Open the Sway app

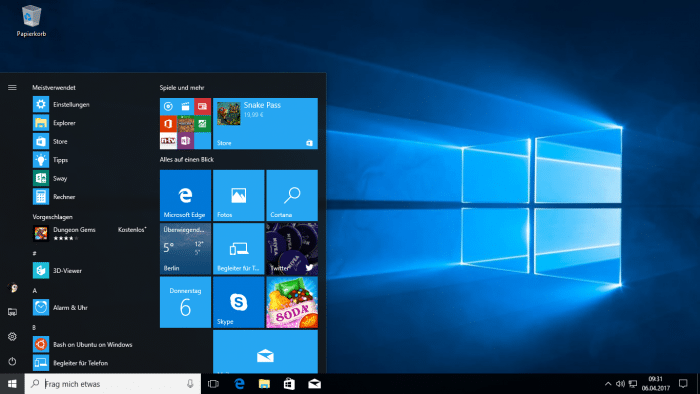pyautogui.click(x=89, y=178)
